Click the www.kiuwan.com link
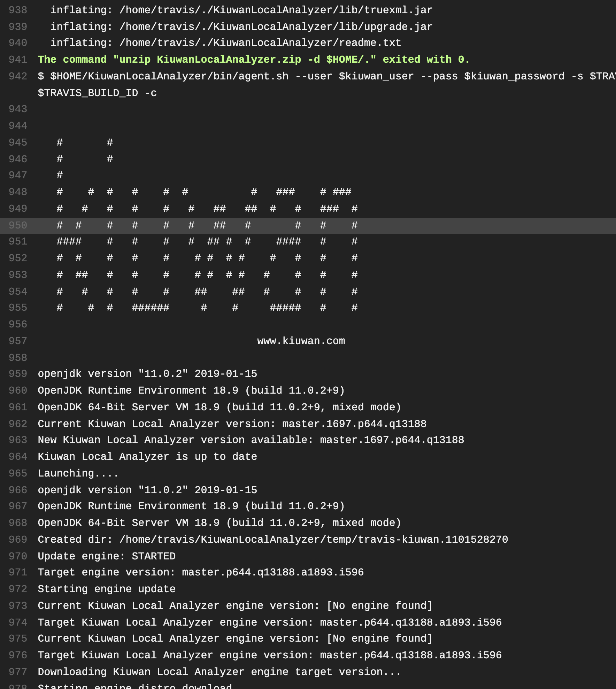 point(301,341)
